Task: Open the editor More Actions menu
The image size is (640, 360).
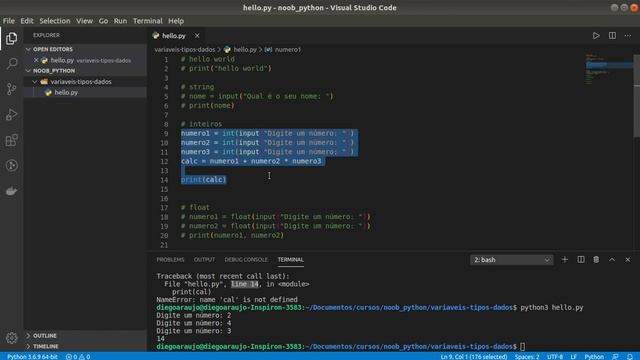Action: 628,36
